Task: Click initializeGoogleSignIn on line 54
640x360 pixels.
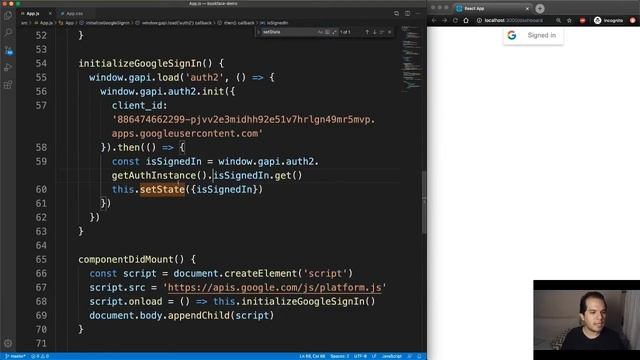Action: click(x=140, y=63)
